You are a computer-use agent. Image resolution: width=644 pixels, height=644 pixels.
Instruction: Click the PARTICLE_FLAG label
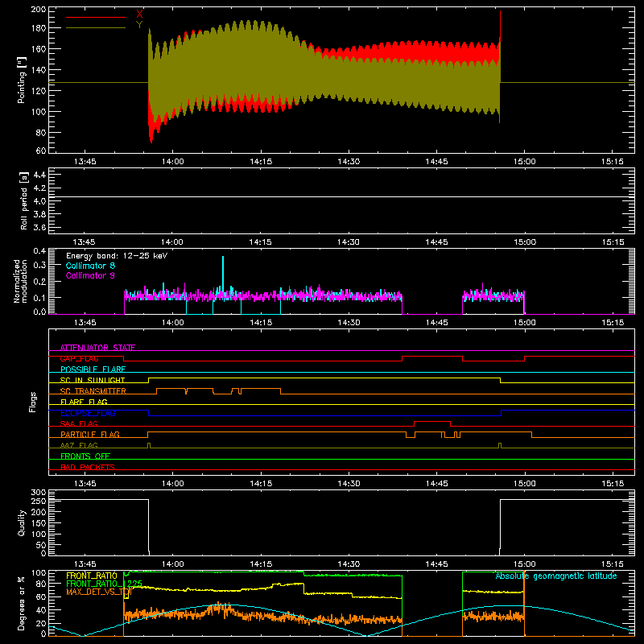click(x=90, y=435)
